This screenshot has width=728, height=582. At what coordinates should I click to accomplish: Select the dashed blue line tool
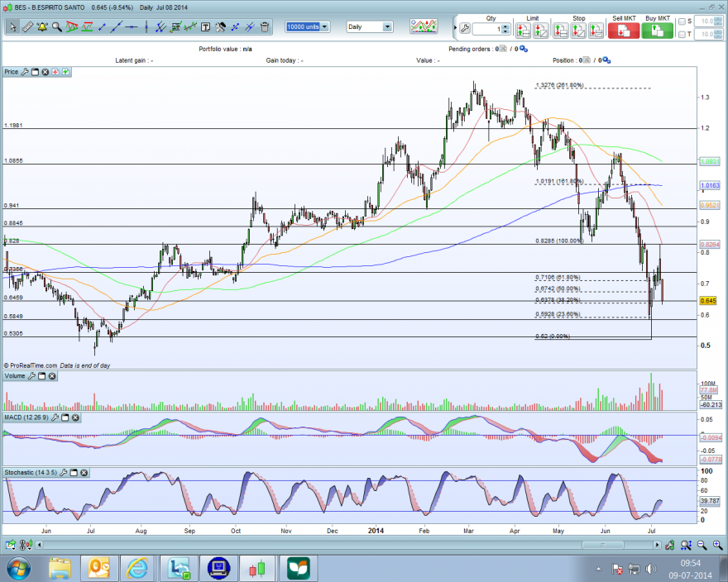click(x=235, y=27)
